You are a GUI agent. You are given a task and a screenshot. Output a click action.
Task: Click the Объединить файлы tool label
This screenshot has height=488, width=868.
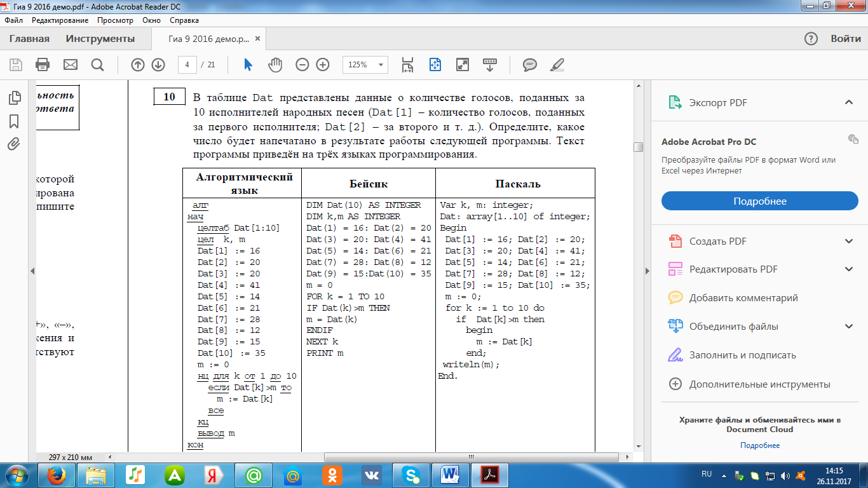pos(733,327)
